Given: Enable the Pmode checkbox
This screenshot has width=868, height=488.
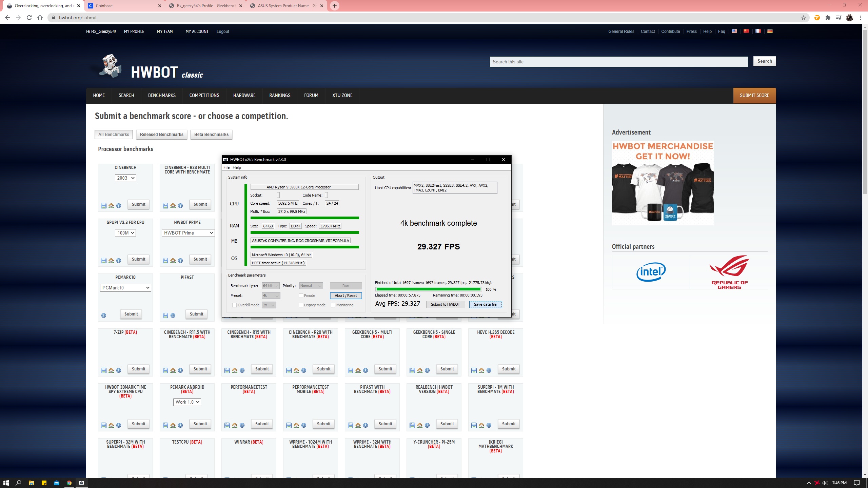Looking at the screenshot, I should [x=301, y=296].
